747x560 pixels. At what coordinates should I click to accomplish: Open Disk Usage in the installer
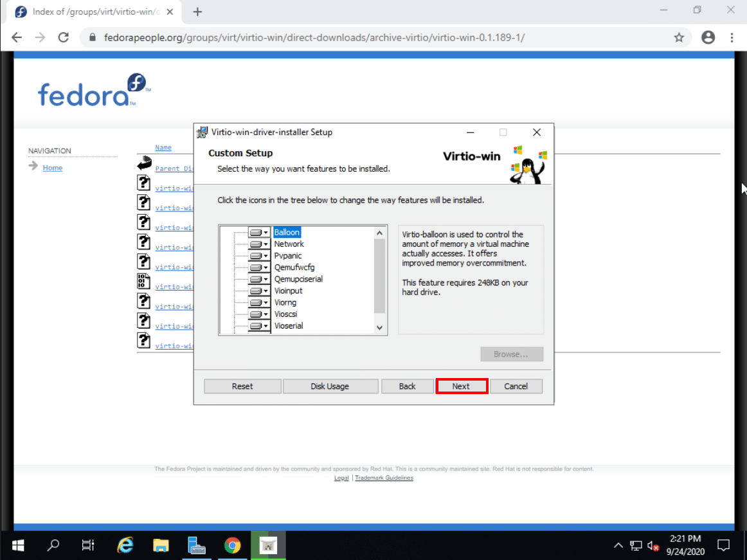330,386
